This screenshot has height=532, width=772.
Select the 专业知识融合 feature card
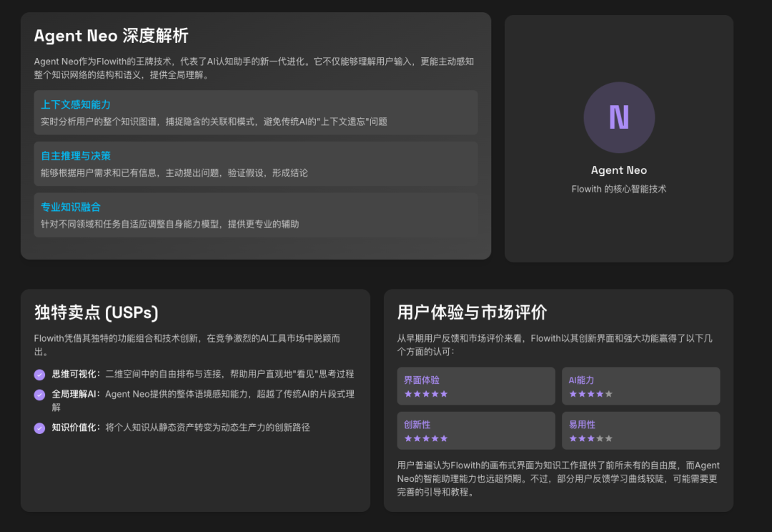tap(256, 215)
